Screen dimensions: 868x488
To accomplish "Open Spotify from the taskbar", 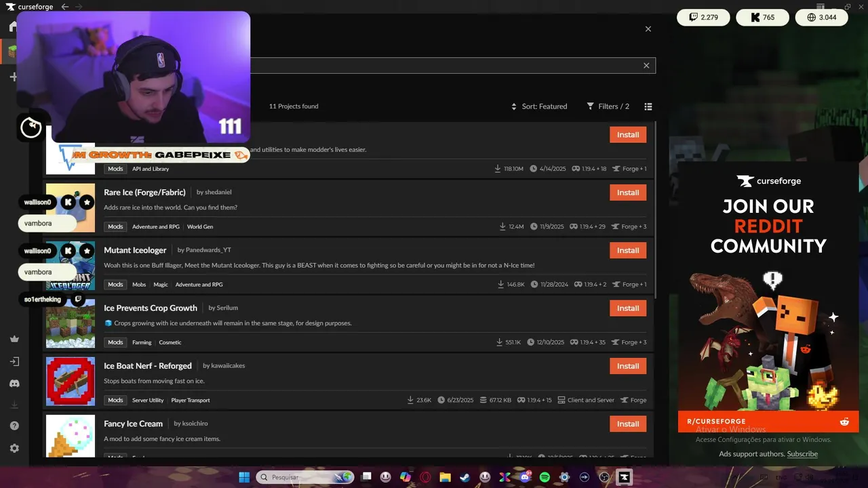I will coord(545,477).
